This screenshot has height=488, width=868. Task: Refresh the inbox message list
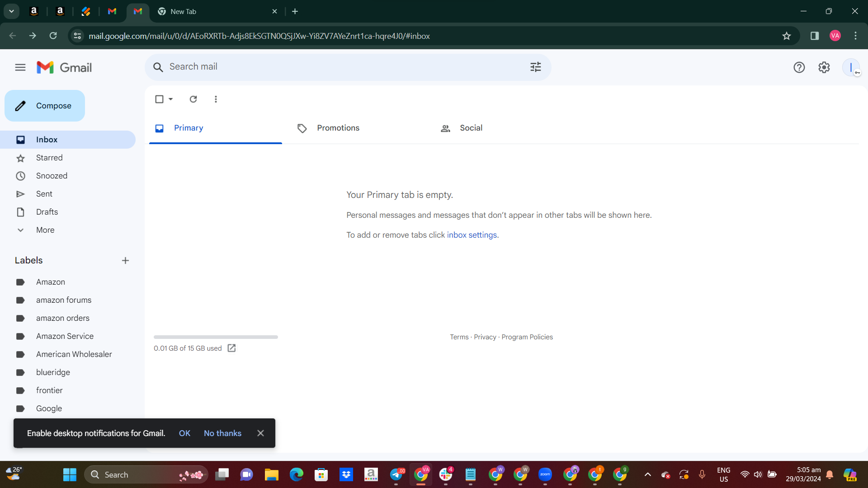pyautogui.click(x=193, y=99)
